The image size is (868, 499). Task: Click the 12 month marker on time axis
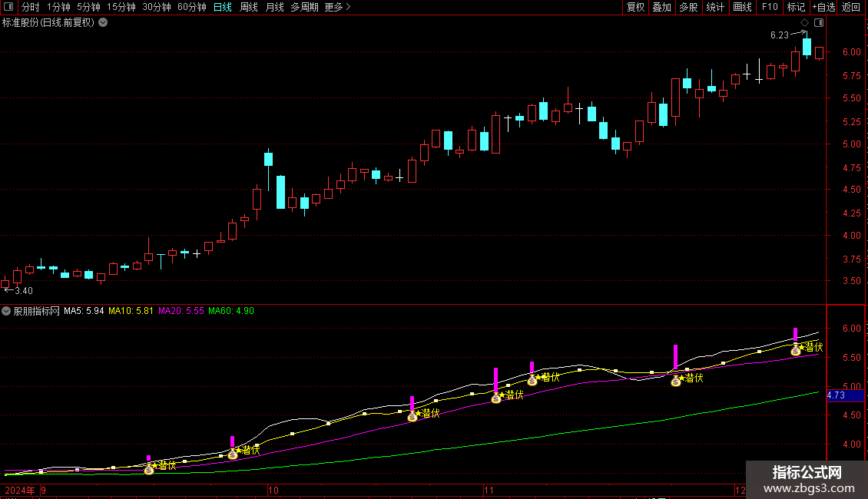coord(740,490)
